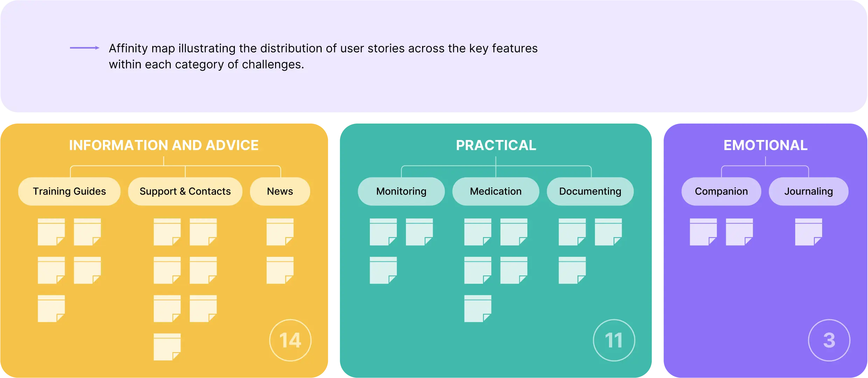This screenshot has width=868, height=378.
Task: Select the Documenting feature pill
Action: [x=590, y=191]
